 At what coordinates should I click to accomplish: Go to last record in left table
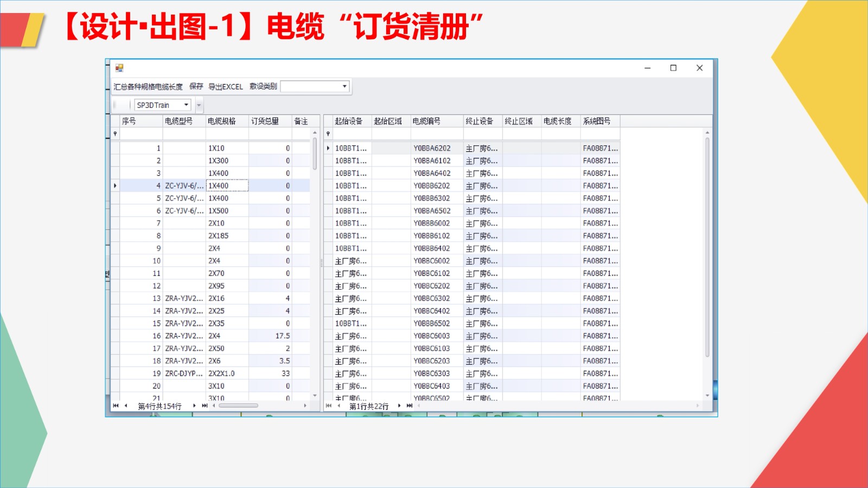tap(205, 406)
